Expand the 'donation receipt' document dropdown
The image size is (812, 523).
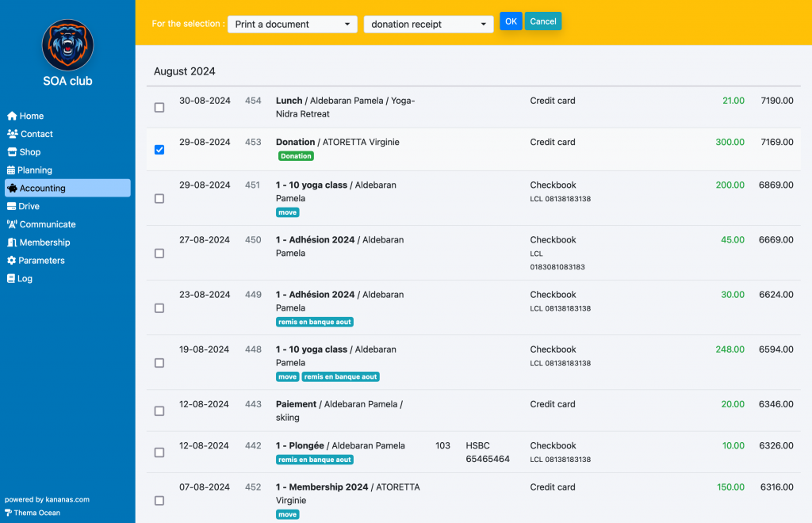(429, 25)
